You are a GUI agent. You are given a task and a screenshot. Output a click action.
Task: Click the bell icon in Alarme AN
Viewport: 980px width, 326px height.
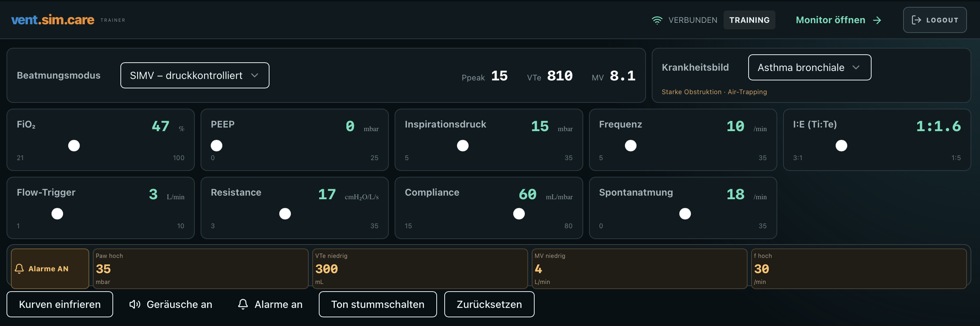coord(19,269)
